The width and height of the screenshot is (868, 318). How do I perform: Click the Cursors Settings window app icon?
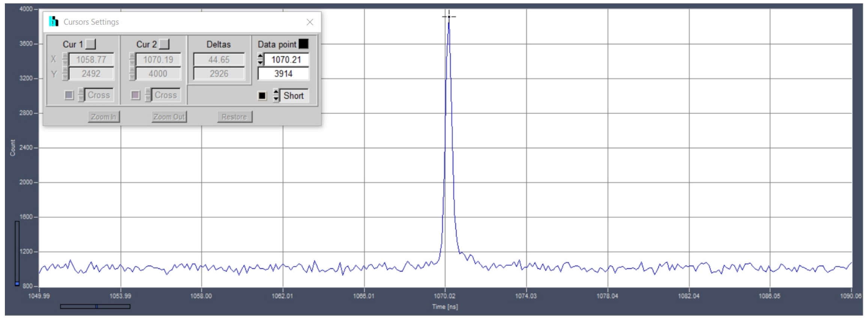coord(54,21)
